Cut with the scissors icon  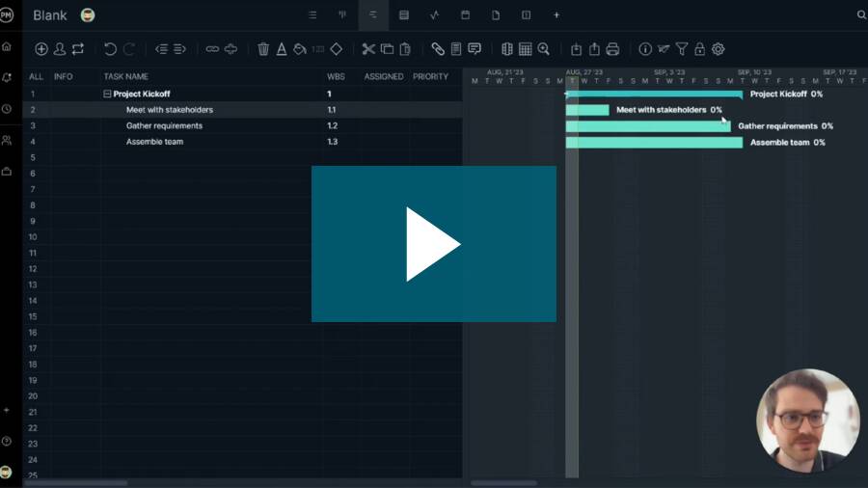[x=368, y=49]
